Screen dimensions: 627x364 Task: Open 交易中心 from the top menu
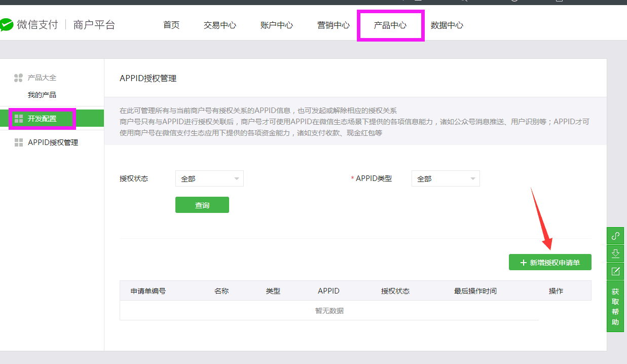point(220,25)
